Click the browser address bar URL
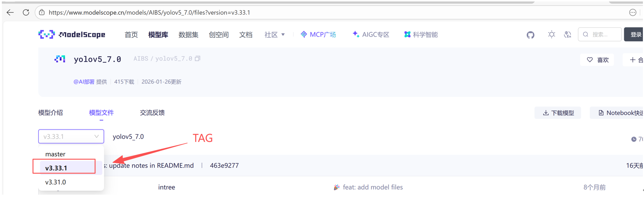 [x=149, y=12]
